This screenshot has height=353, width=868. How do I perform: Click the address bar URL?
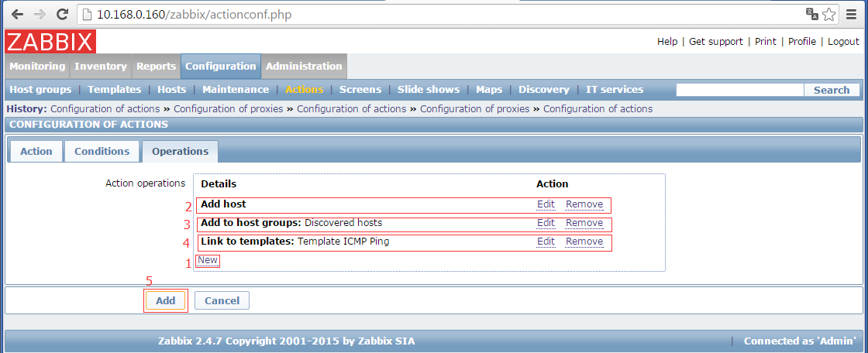(195, 15)
